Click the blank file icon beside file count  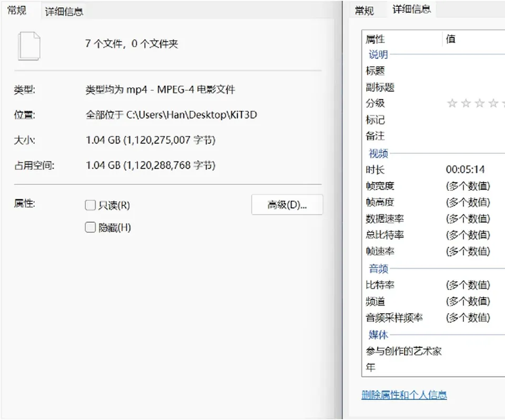(x=29, y=46)
